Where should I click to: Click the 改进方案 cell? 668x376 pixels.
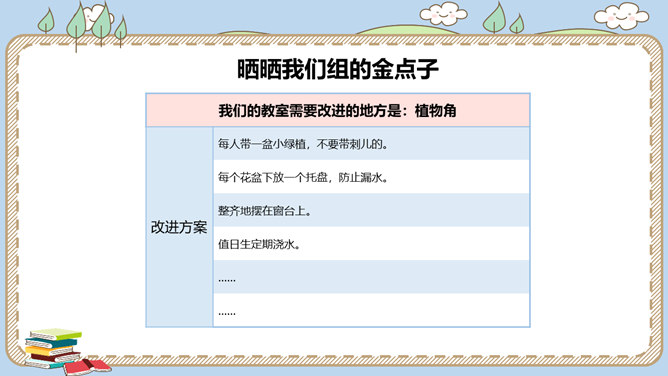tap(179, 227)
